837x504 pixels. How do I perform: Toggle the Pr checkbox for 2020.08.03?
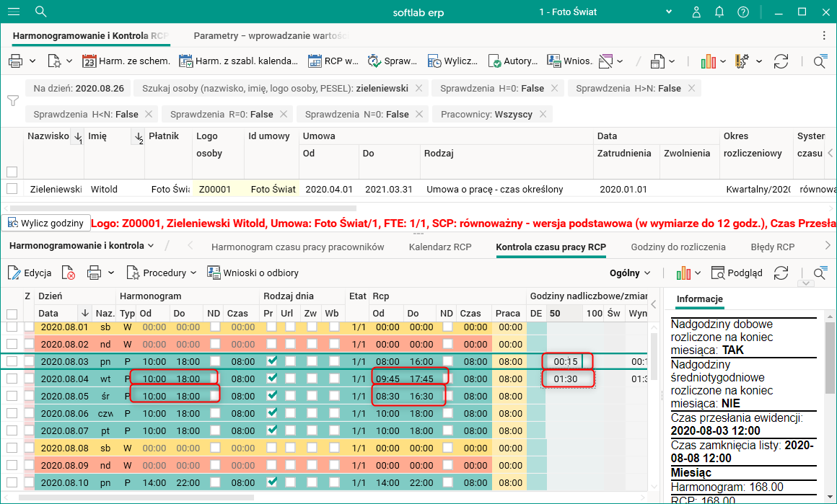tap(271, 361)
